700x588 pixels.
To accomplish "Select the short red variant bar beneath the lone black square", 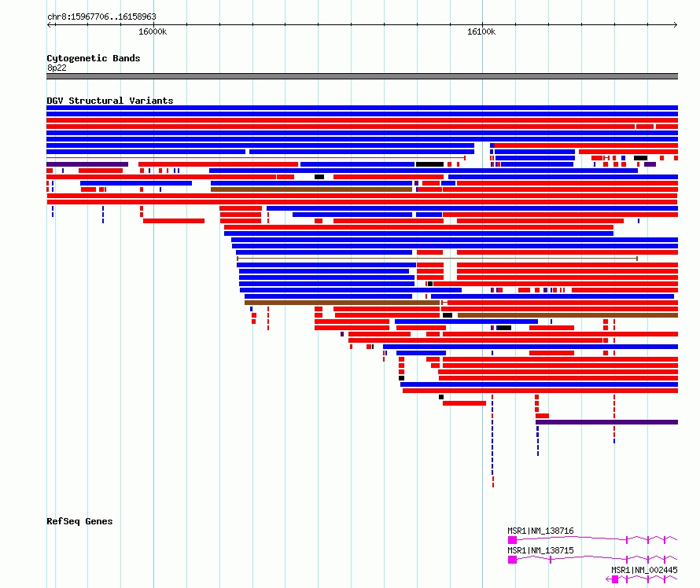I will [x=464, y=403].
